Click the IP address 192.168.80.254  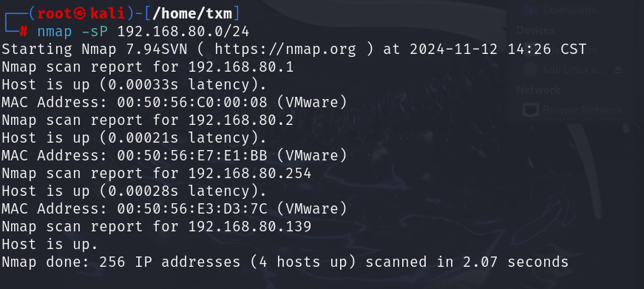tap(250, 173)
